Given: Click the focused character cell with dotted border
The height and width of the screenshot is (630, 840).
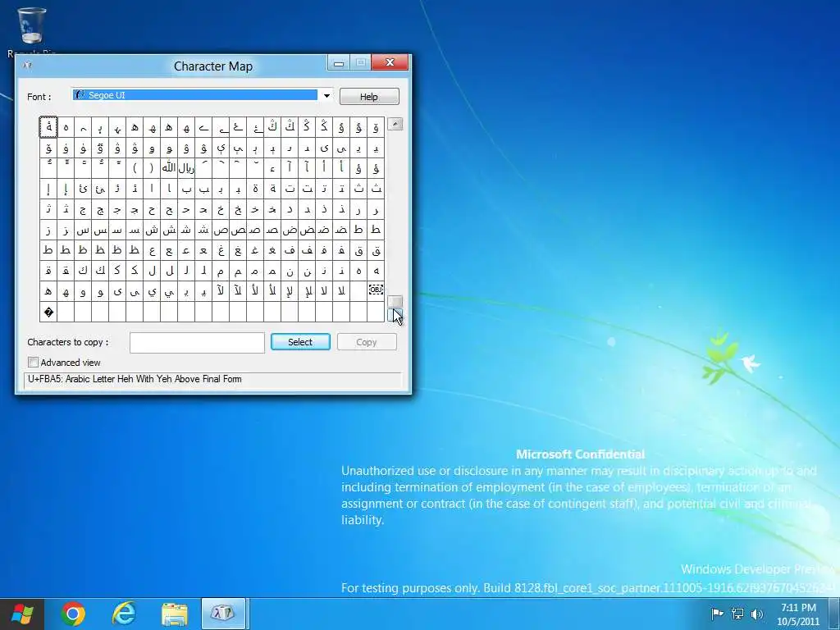Looking at the screenshot, I should 48,127.
